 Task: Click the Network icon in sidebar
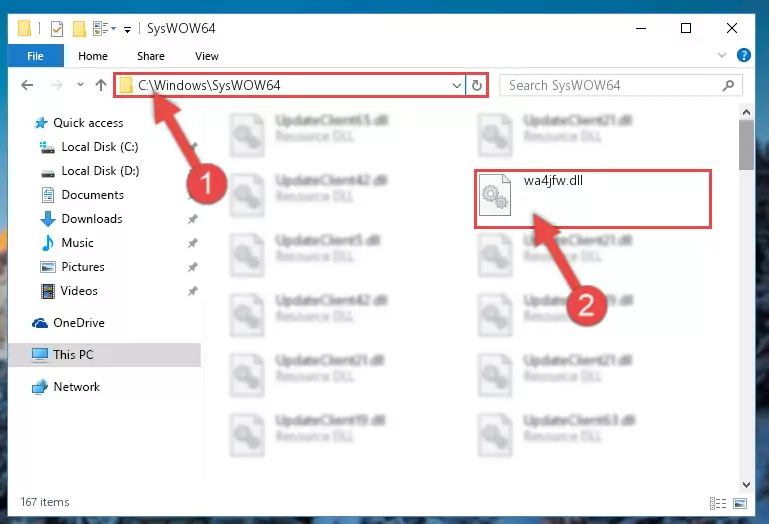pyautogui.click(x=40, y=387)
